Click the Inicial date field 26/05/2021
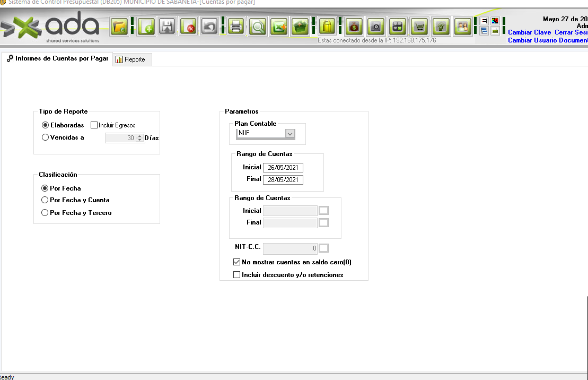The image size is (588, 380). coord(283,168)
